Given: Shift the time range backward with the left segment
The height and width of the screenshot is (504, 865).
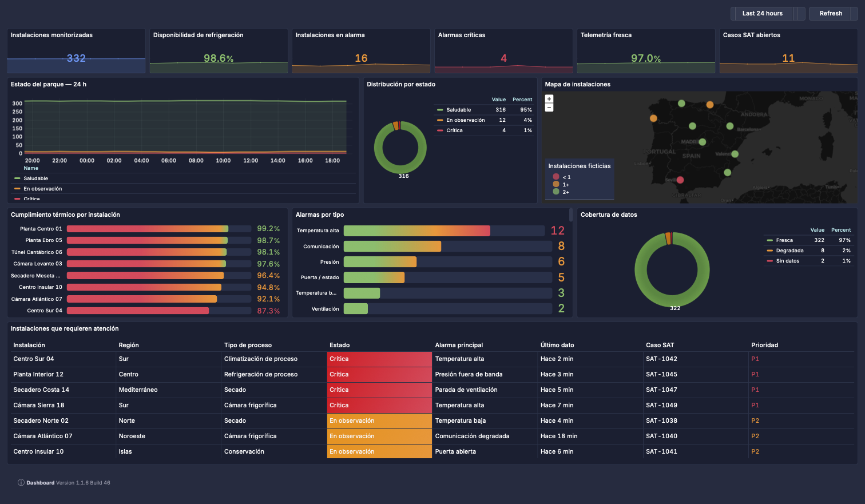Looking at the screenshot, I should [x=733, y=13].
